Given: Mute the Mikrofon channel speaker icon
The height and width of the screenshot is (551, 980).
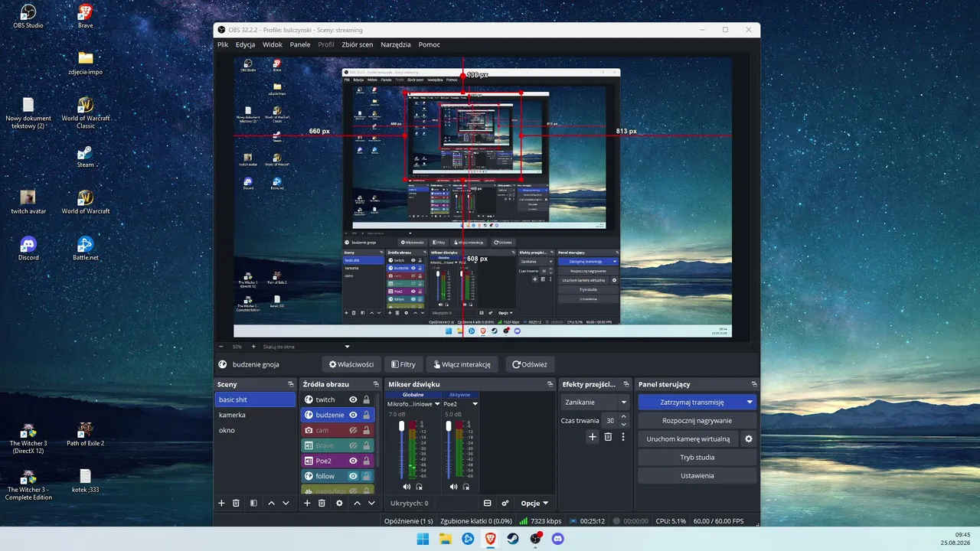Looking at the screenshot, I should (x=407, y=487).
